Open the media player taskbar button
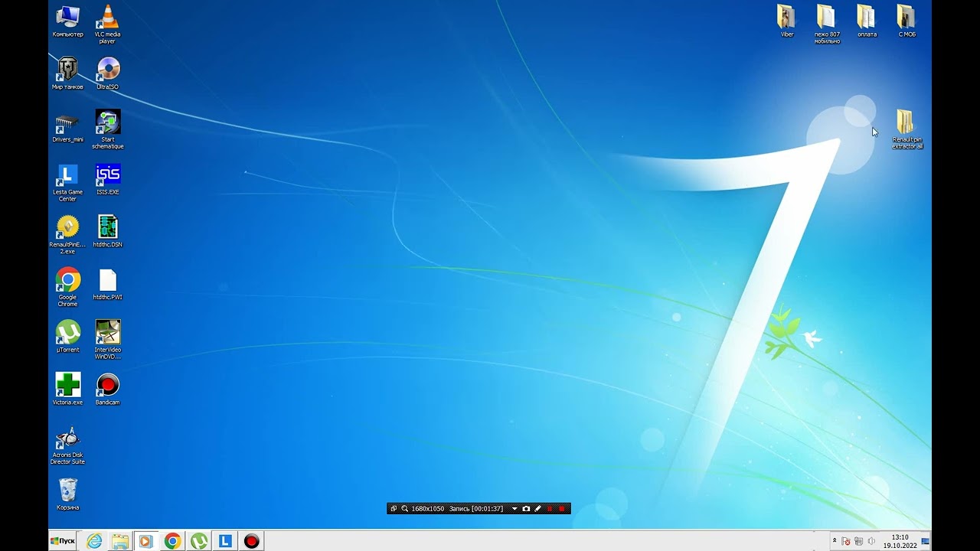 [x=146, y=541]
